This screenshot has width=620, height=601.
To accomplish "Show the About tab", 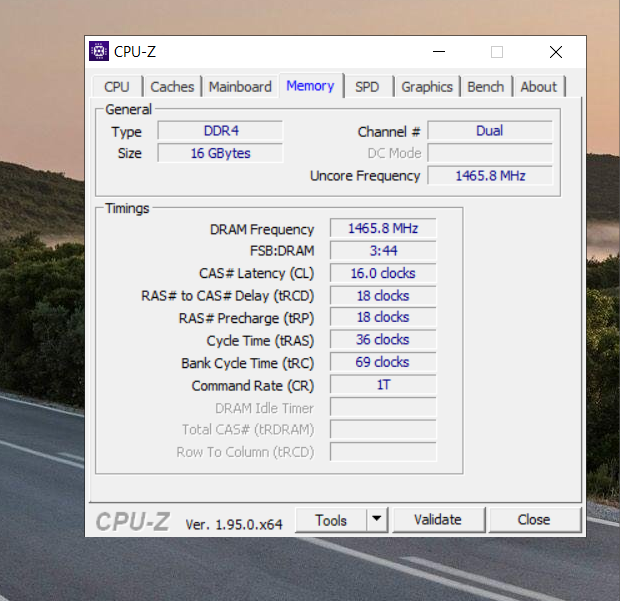I will tap(539, 87).
